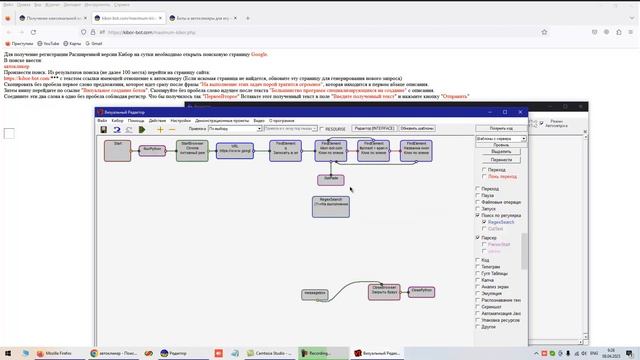Bookmark the page with the star icon
The image size is (640, 360).
(544, 32)
